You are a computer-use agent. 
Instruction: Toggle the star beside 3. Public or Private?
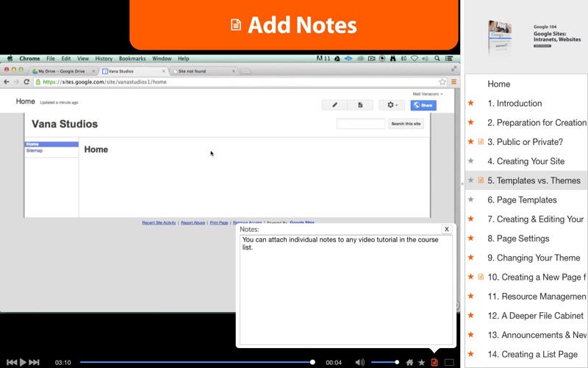471,141
